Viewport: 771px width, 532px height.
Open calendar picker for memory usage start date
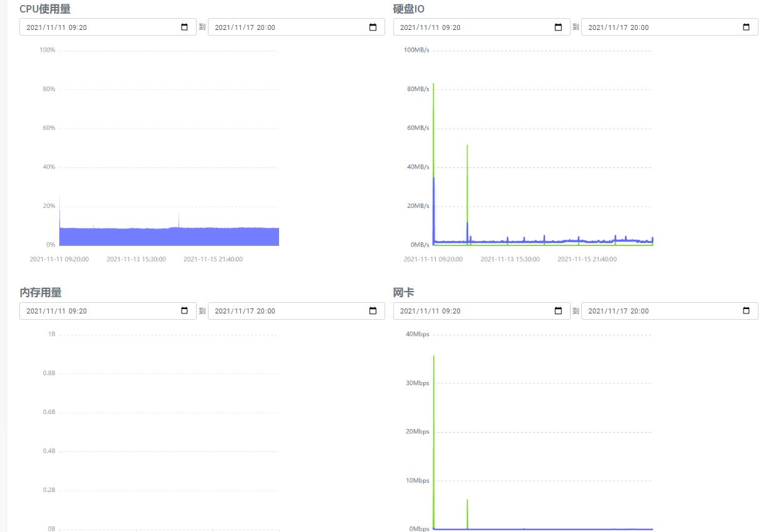click(x=184, y=311)
